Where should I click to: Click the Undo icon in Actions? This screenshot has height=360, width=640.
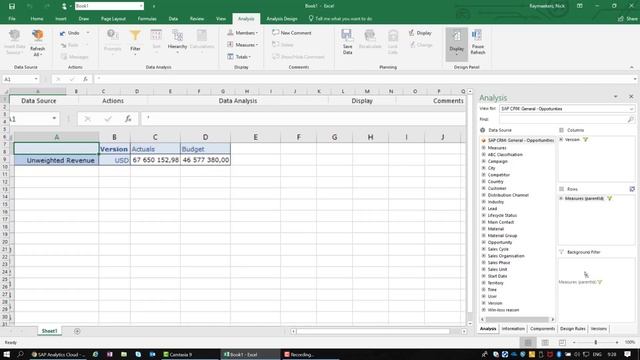63,33
